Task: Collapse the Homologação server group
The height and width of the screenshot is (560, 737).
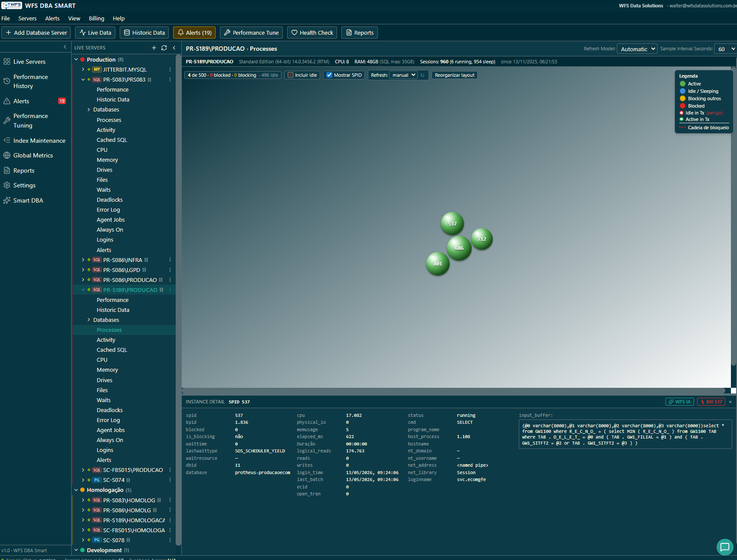Action: pyautogui.click(x=76, y=490)
